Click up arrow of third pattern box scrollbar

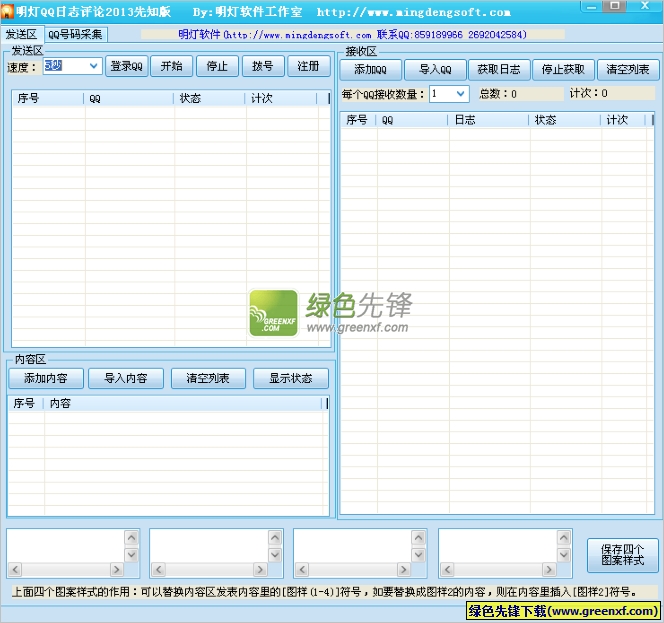pyautogui.click(x=419, y=538)
